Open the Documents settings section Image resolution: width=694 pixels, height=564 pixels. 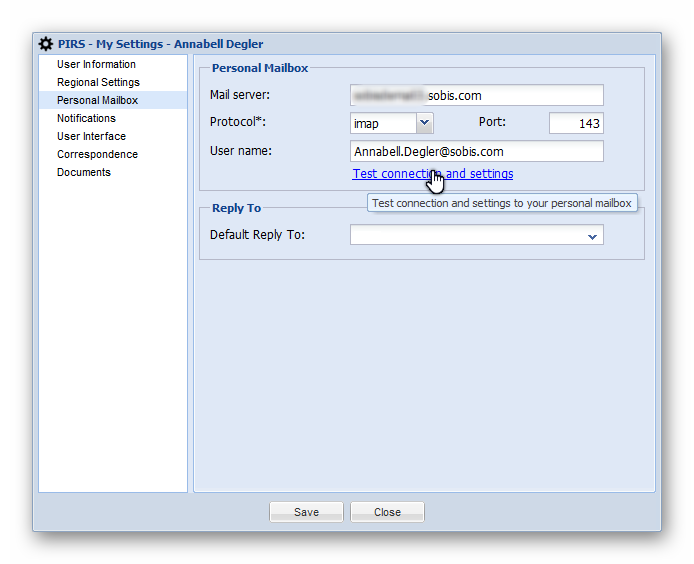[x=84, y=172]
